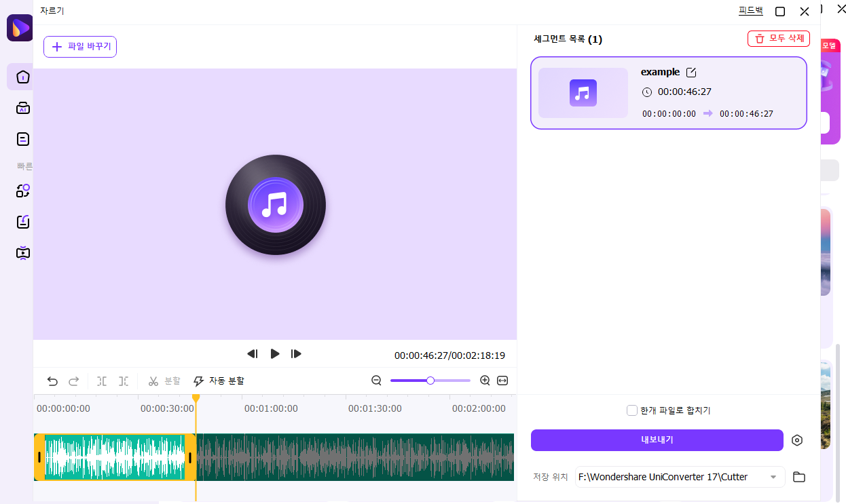
Task: Click the compress tool icon in the sidebar
Action: 22,222
